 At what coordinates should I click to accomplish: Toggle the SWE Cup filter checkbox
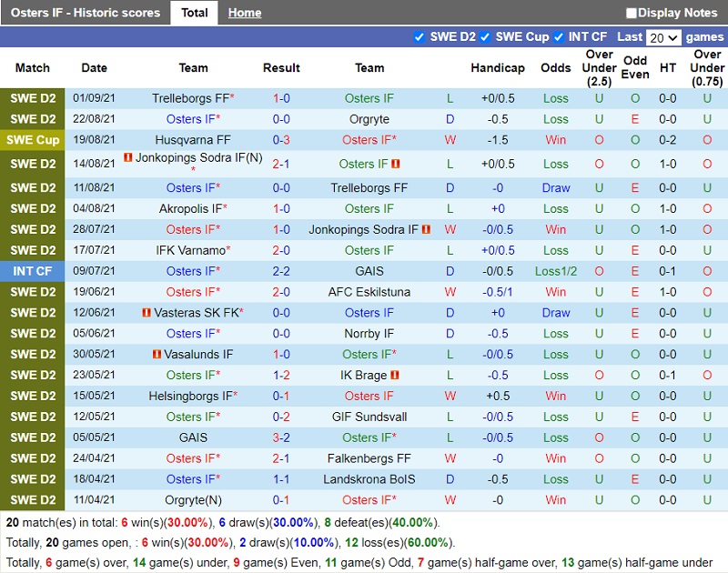[486, 37]
